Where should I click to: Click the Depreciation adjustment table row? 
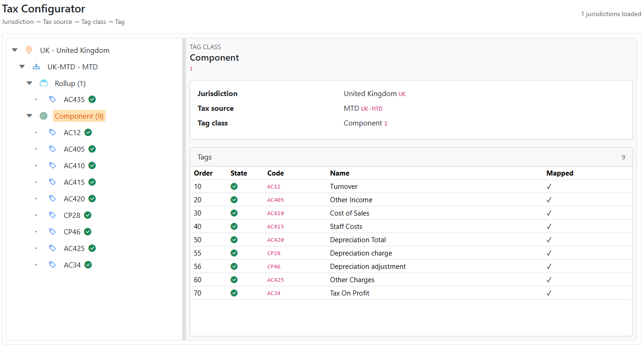367,266
